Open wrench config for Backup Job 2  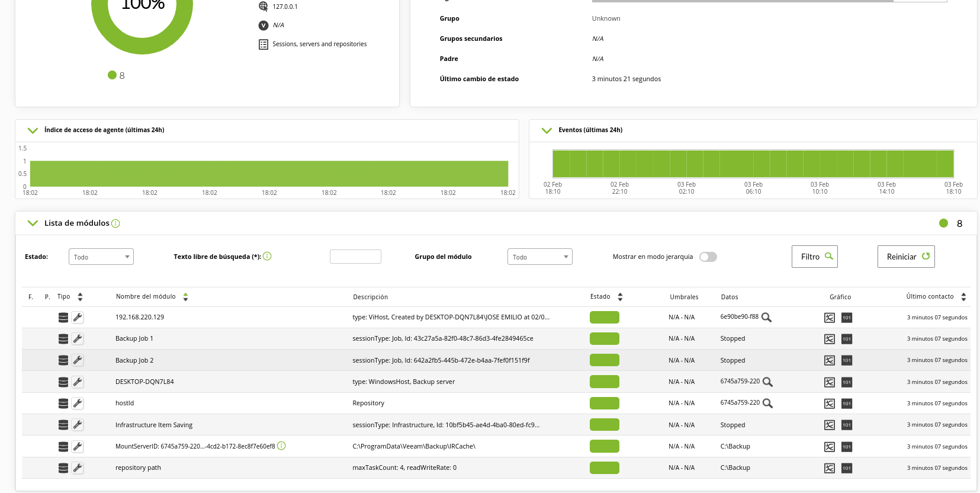(x=78, y=360)
